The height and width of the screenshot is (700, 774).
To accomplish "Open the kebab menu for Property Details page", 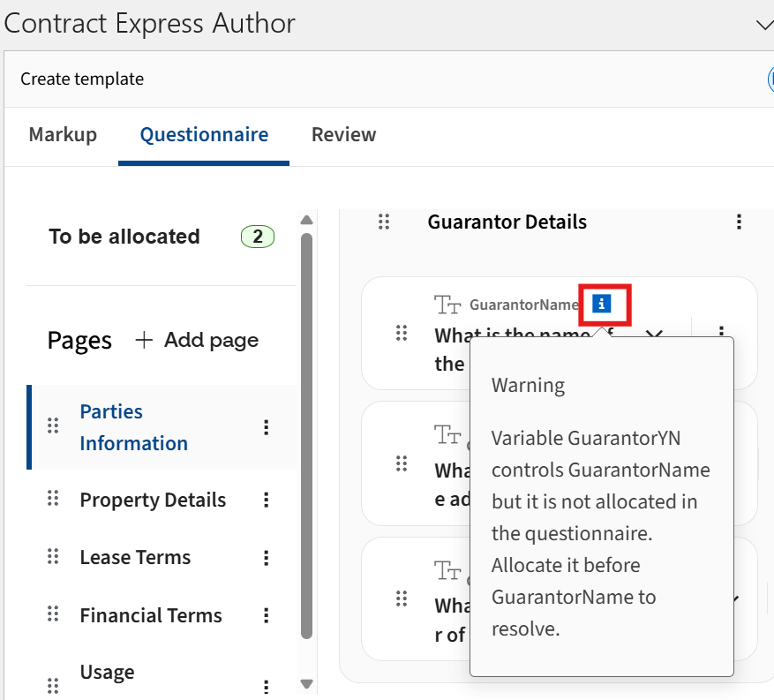I will pos(267,500).
